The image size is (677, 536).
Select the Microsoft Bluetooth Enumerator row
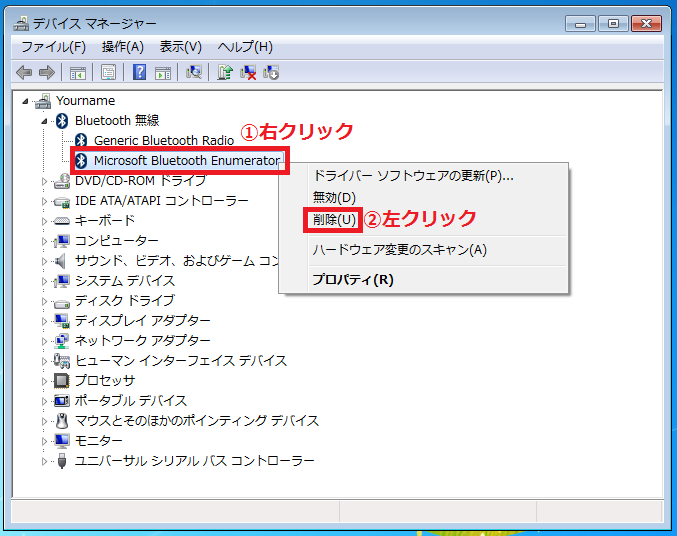pyautogui.click(x=187, y=161)
